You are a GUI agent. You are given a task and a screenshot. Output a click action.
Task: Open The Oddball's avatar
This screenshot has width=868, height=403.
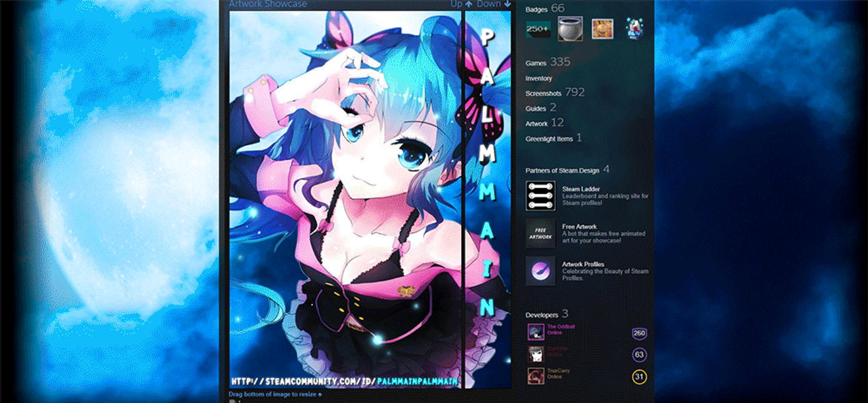[x=536, y=332]
